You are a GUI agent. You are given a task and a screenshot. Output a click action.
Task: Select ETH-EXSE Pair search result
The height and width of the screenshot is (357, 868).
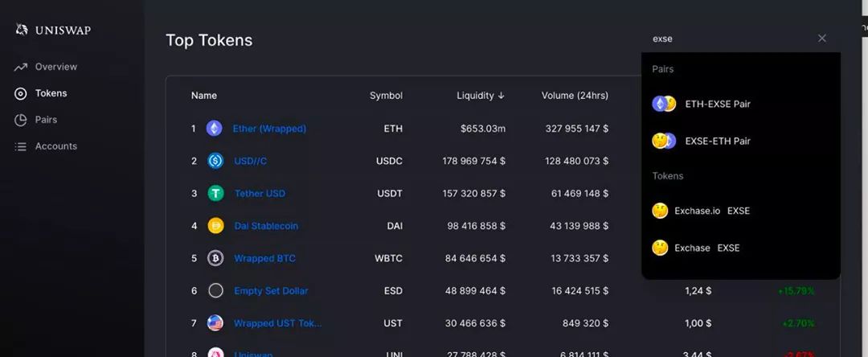click(x=717, y=104)
